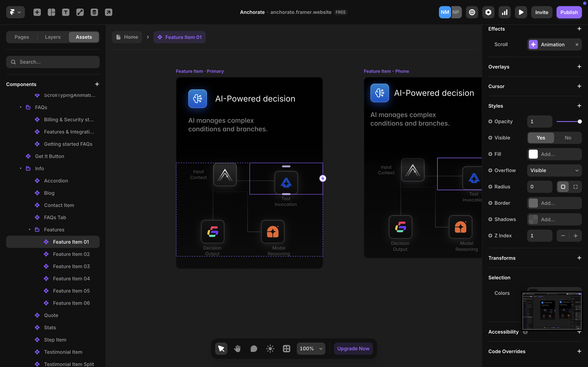Set Visible to Yes

click(541, 138)
